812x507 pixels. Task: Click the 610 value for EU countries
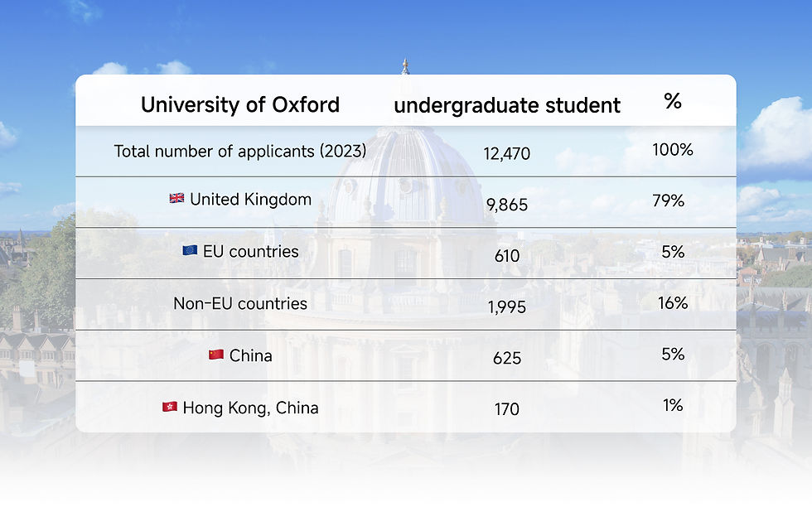click(507, 256)
